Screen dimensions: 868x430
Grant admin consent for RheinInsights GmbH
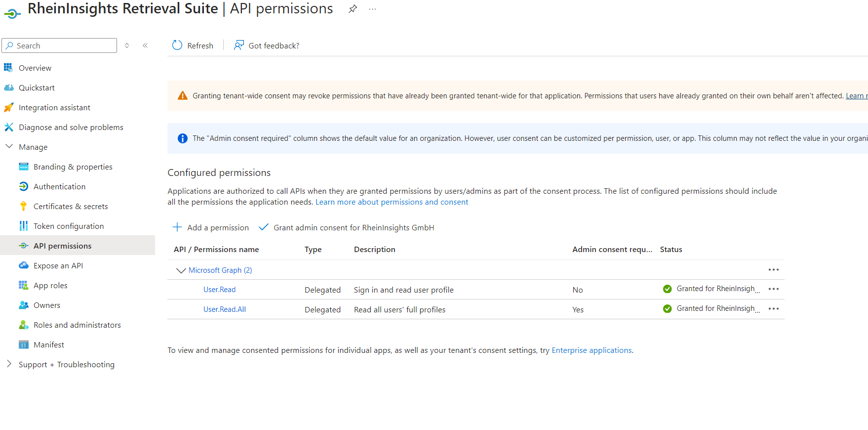(347, 227)
